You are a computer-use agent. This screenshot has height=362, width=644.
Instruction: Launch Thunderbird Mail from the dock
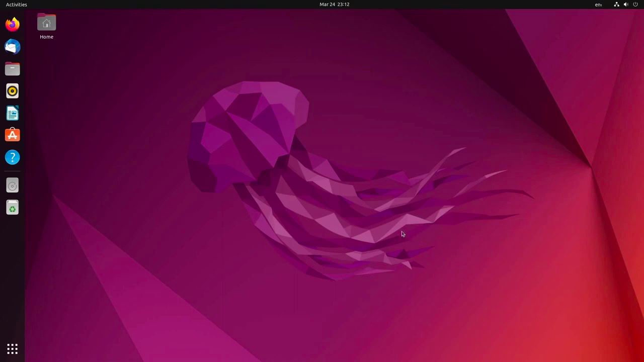click(13, 47)
